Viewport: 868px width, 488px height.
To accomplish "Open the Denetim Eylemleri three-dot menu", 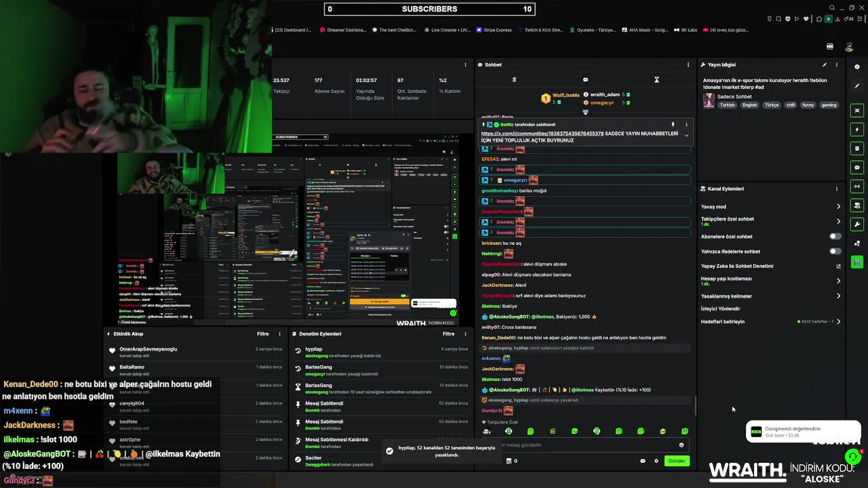I will point(465,334).
